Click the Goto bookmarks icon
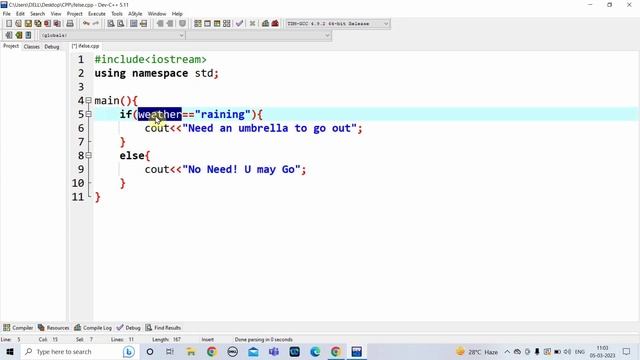Screen dimensions: 640x360 click(x=28, y=36)
